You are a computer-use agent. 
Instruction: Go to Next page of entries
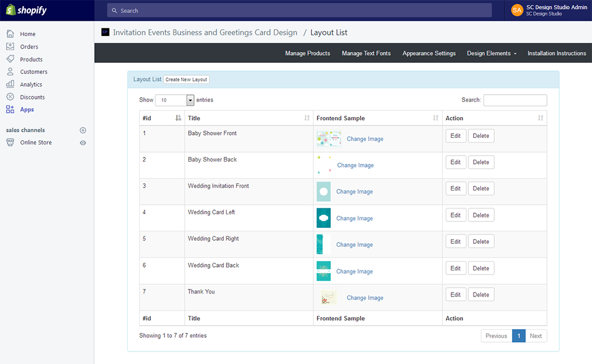click(x=536, y=336)
